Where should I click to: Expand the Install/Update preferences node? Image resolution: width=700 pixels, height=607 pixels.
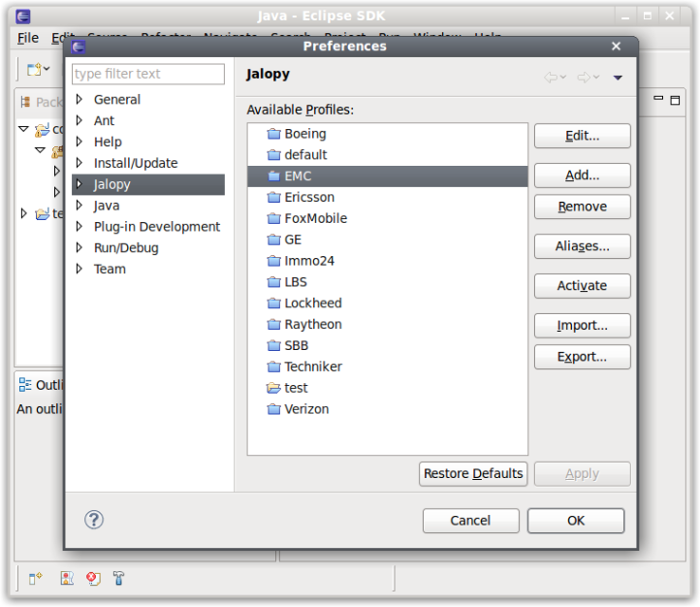tap(80, 163)
